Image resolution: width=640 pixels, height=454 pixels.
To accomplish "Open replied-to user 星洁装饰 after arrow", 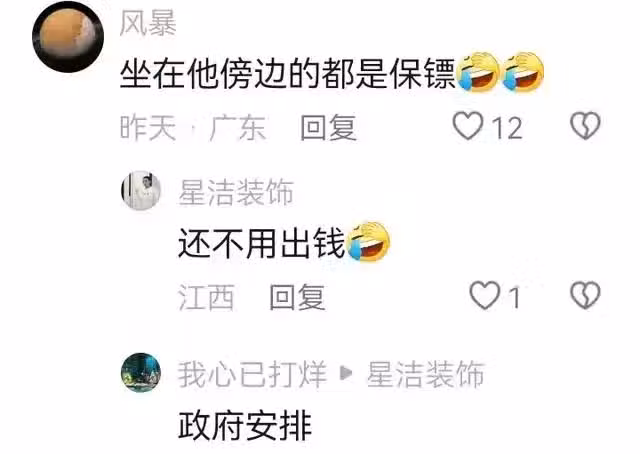I will (426, 374).
